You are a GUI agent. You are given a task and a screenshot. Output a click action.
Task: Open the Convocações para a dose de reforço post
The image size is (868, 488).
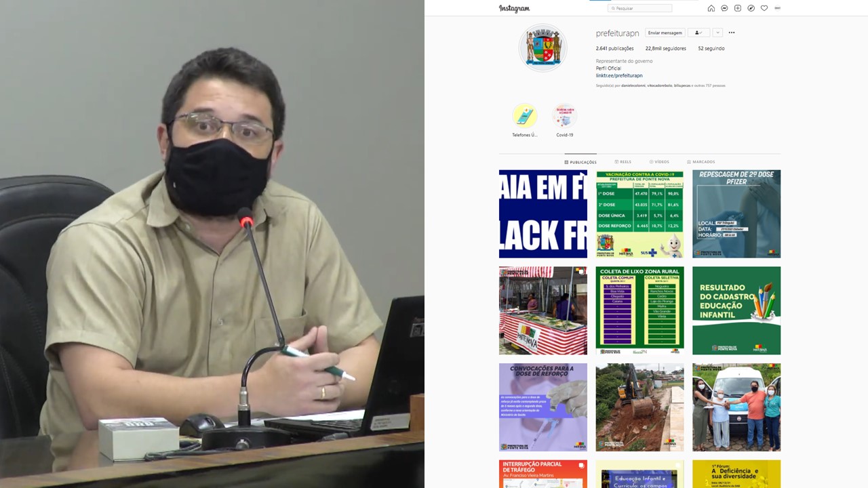click(x=543, y=407)
